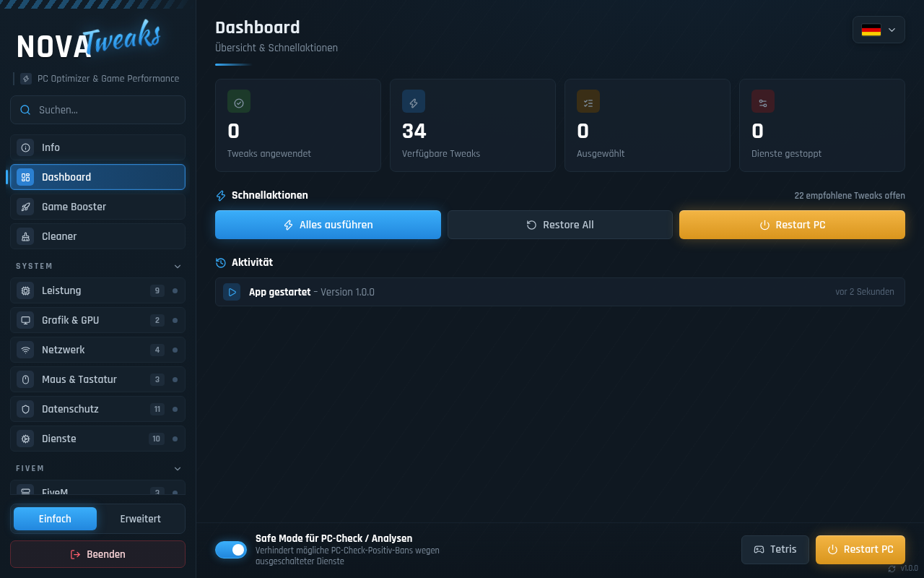Screen dimensions: 924x578
Task: Click the refresh icon next to v1.0.0
Action: (892, 569)
